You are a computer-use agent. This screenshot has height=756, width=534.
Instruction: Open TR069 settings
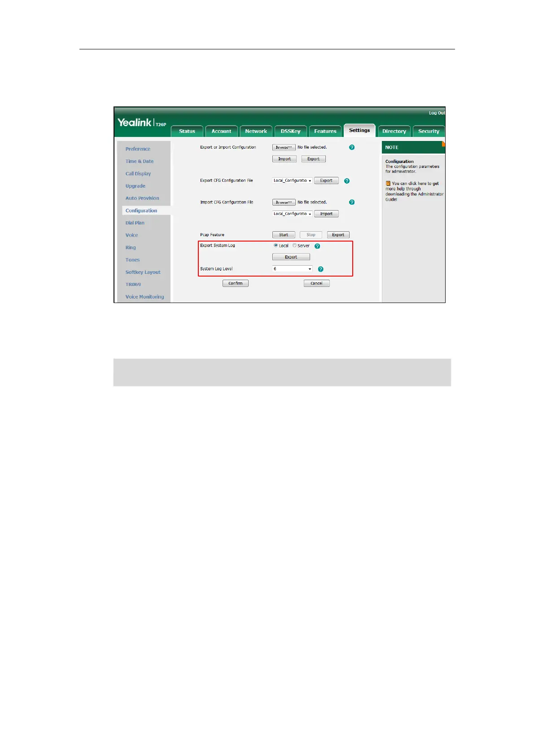pos(133,285)
